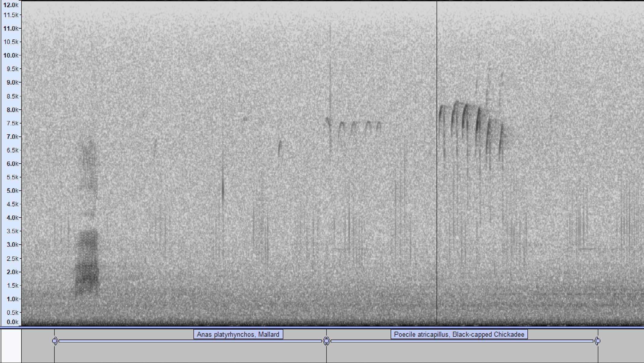Click the shared handle between Mallard and Chickadee labels
This screenshot has height=363, width=644.
[327, 341]
